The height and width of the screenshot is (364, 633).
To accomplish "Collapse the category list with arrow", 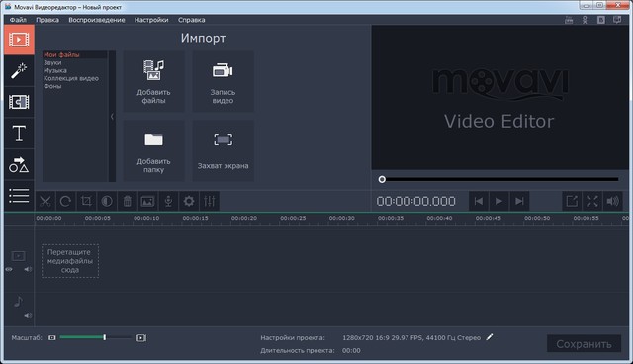I will point(112,116).
